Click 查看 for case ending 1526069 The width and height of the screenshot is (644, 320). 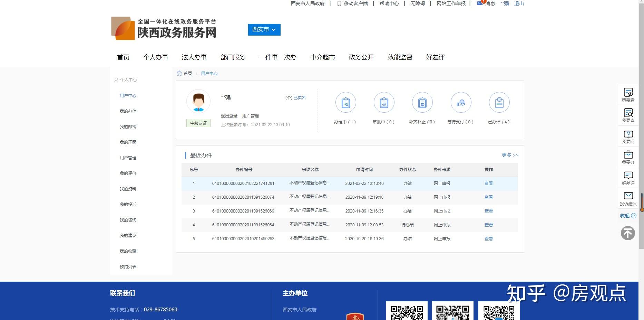[x=489, y=211]
